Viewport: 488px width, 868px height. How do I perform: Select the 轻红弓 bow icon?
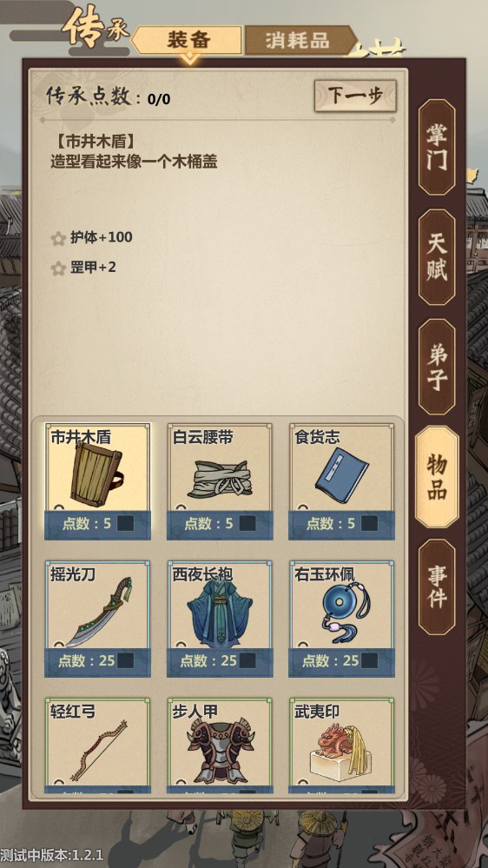[98, 750]
